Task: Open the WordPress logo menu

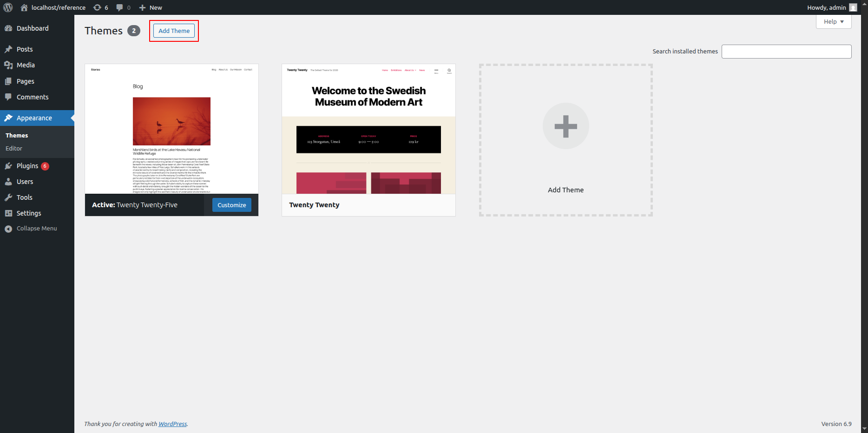Action: [x=8, y=7]
